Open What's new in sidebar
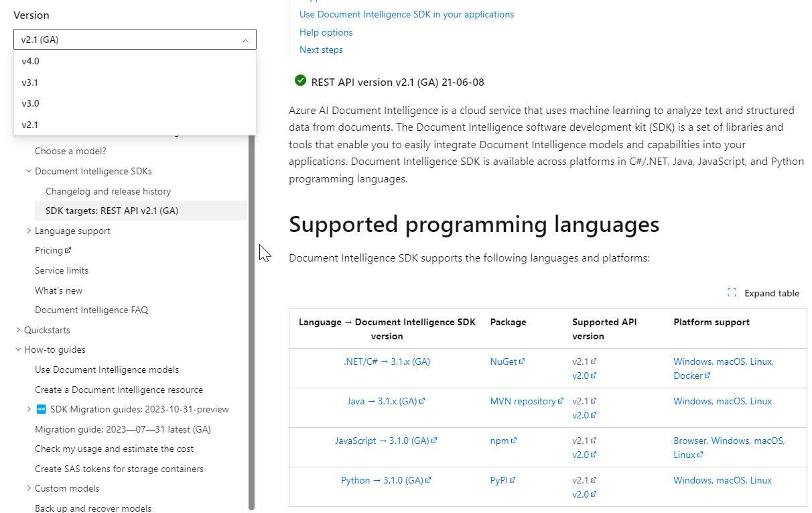This screenshot has width=812, height=513. 59,290
